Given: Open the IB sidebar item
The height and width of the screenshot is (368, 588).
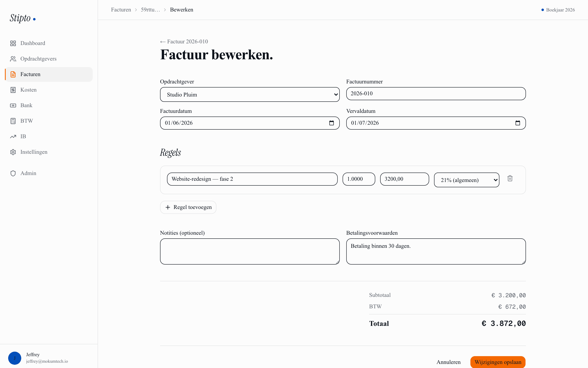Looking at the screenshot, I should click(49, 137).
